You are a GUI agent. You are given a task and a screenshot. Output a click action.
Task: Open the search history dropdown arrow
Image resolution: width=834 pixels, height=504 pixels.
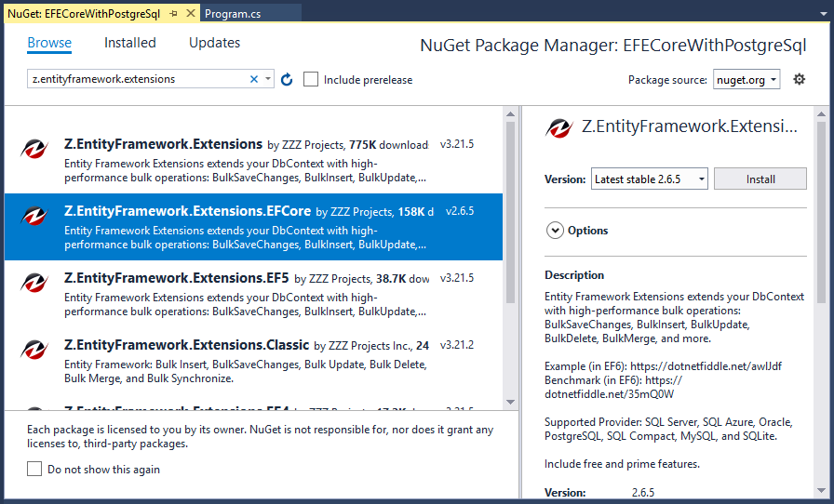pos(268,79)
